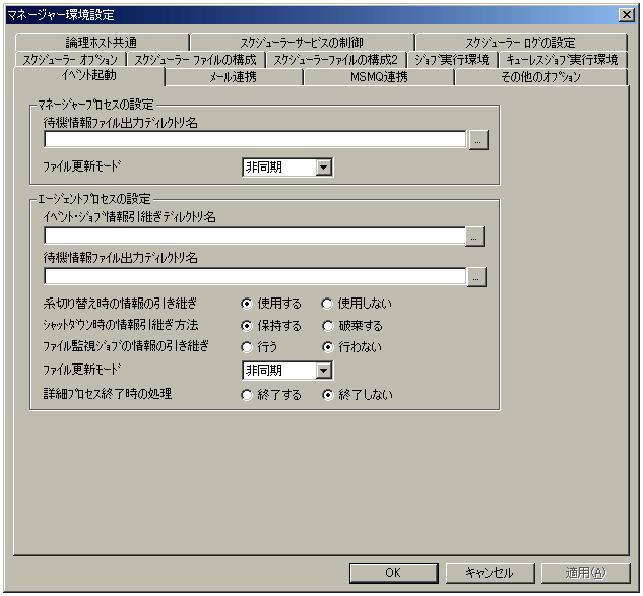
Task: Click the OK button
Action: coord(394,573)
